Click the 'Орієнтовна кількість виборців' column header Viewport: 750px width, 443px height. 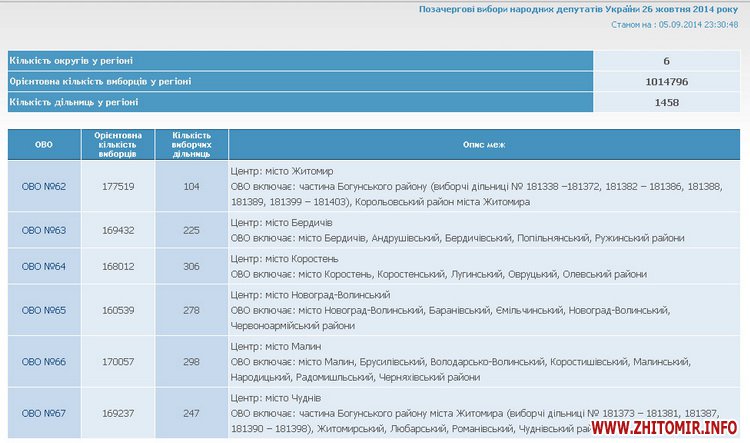pos(118,145)
